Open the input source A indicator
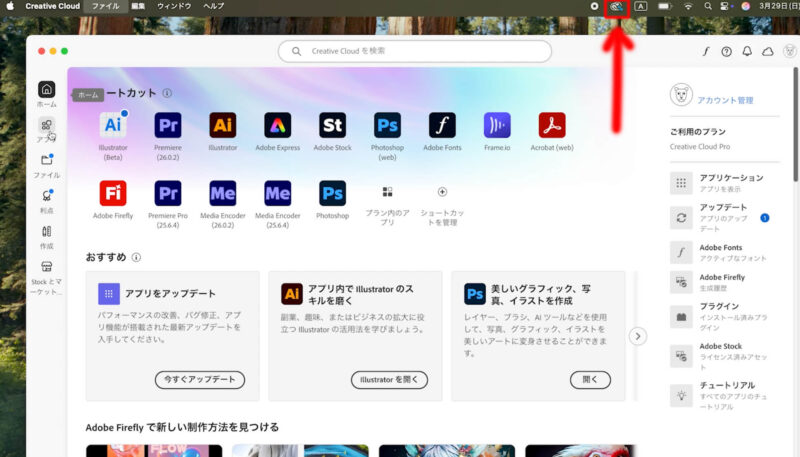 pos(641,6)
